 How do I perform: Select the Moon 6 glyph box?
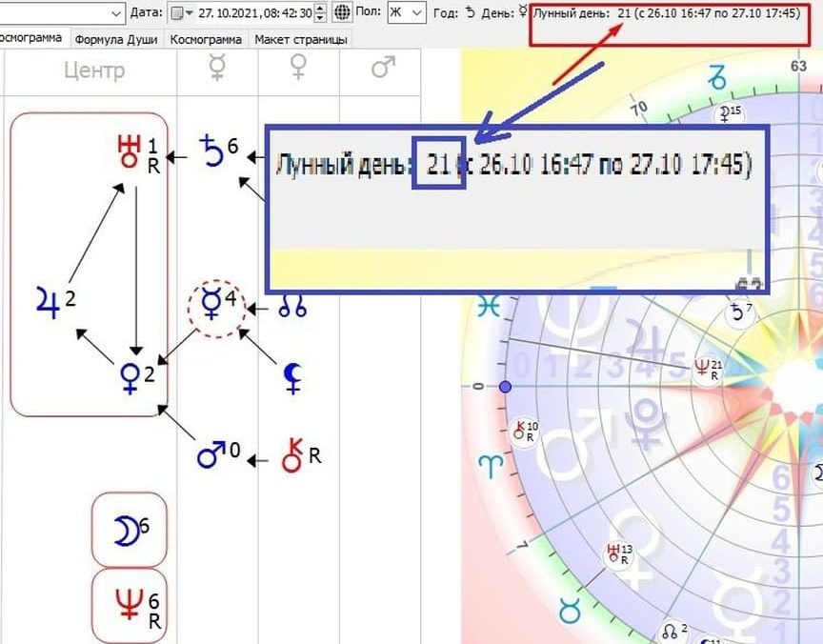(x=130, y=531)
